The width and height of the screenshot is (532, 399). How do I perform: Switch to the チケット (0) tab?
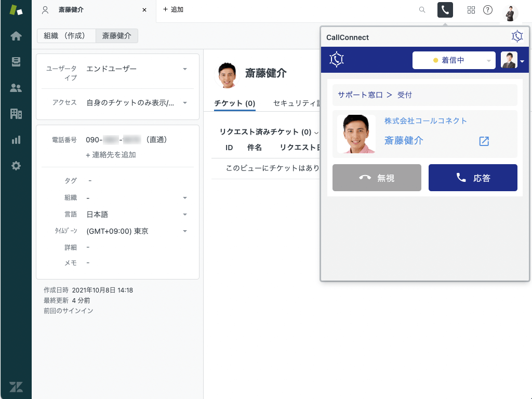click(x=234, y=103)
